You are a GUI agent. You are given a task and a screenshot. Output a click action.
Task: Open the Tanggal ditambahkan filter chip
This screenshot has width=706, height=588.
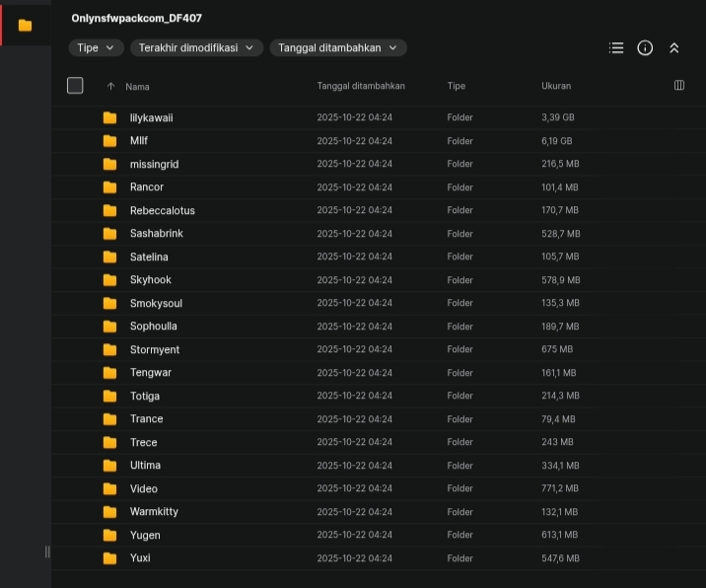pyautogui.click(x=337, y=47)
